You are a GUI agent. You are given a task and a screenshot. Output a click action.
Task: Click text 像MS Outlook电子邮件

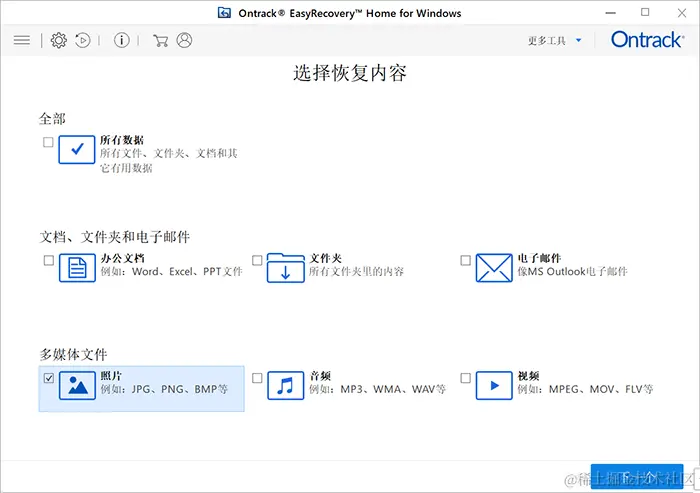572,271
